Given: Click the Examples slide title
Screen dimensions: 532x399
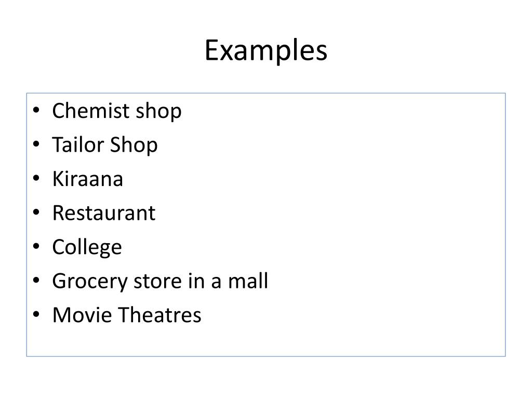Looking at the screenshot, I should 266,50.
